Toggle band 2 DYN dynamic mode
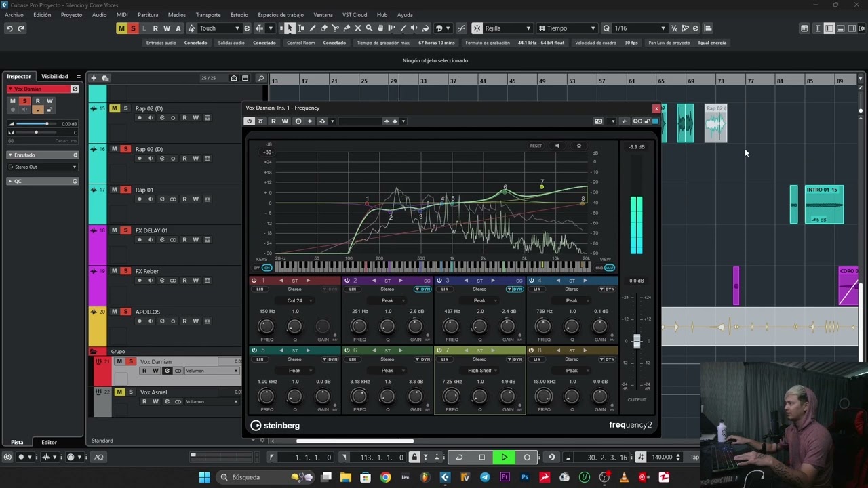Image resolution: width=868 pixels, height=488 pixels. point(422,289)
